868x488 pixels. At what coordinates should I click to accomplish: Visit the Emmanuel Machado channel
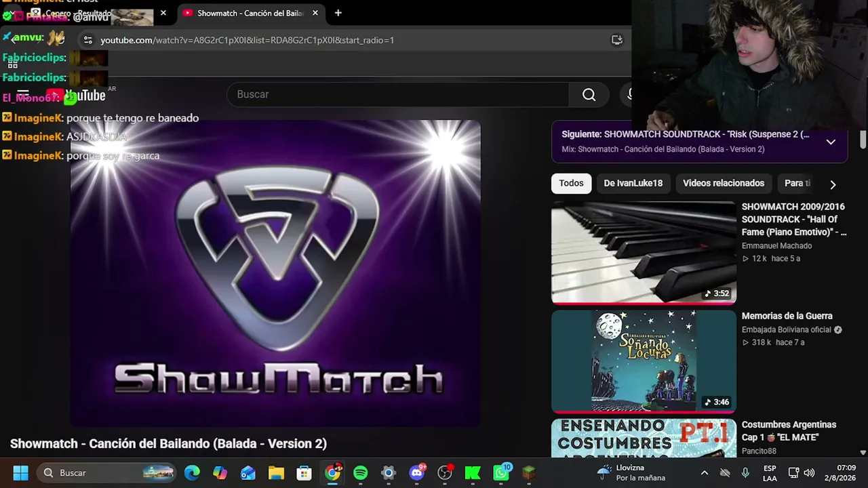pyautogui.click(x=776, y=246)
